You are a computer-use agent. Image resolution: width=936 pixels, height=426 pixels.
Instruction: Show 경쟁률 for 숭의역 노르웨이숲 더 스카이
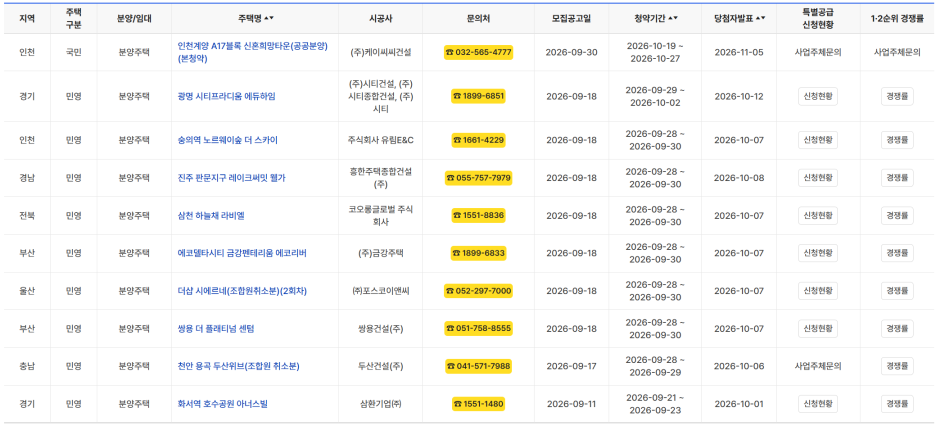point(897,140)
